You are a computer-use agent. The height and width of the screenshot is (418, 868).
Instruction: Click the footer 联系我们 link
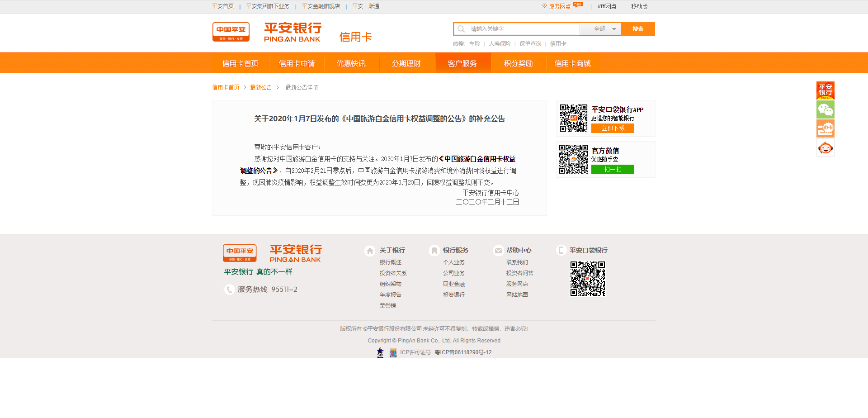coord(517,262)
